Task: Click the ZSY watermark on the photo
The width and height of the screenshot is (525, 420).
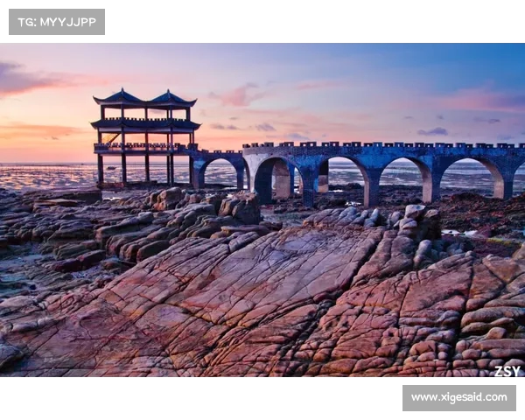Action: pos(507,371)
